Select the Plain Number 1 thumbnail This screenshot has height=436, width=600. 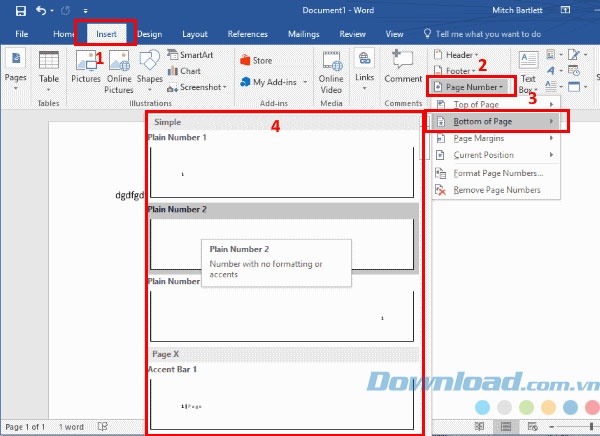[x=281, y=171]
